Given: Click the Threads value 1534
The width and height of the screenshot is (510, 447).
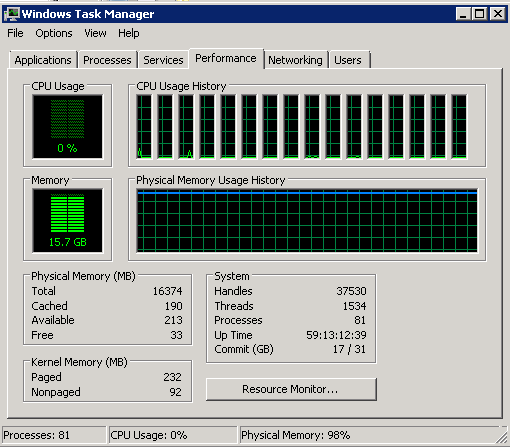Looking at the screenshot, I should tap(355, 306).
